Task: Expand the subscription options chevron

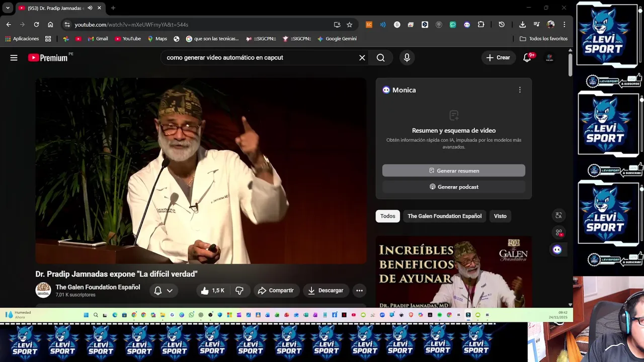Action: pyautogui.click(x=170, y=291)
